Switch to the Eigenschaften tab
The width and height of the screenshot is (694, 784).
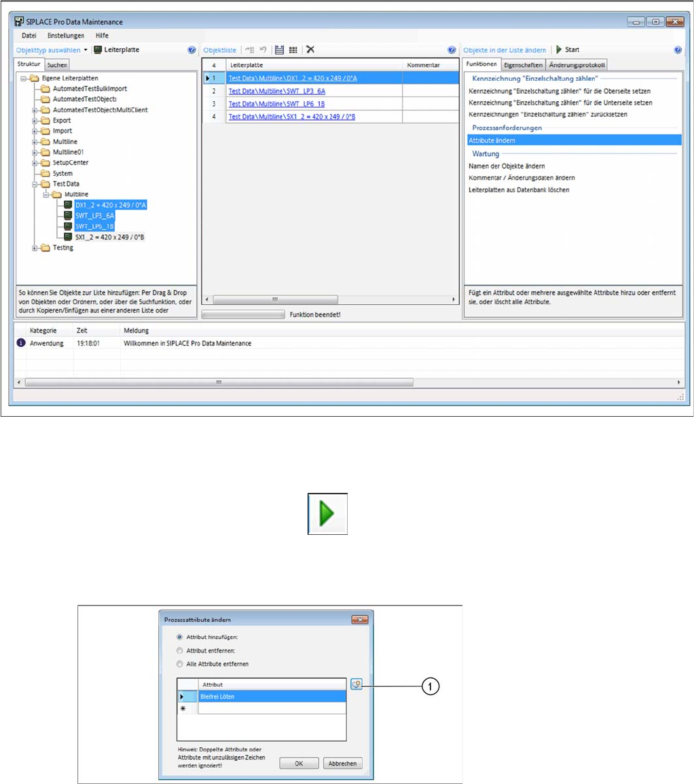click(x=523, y=65)
